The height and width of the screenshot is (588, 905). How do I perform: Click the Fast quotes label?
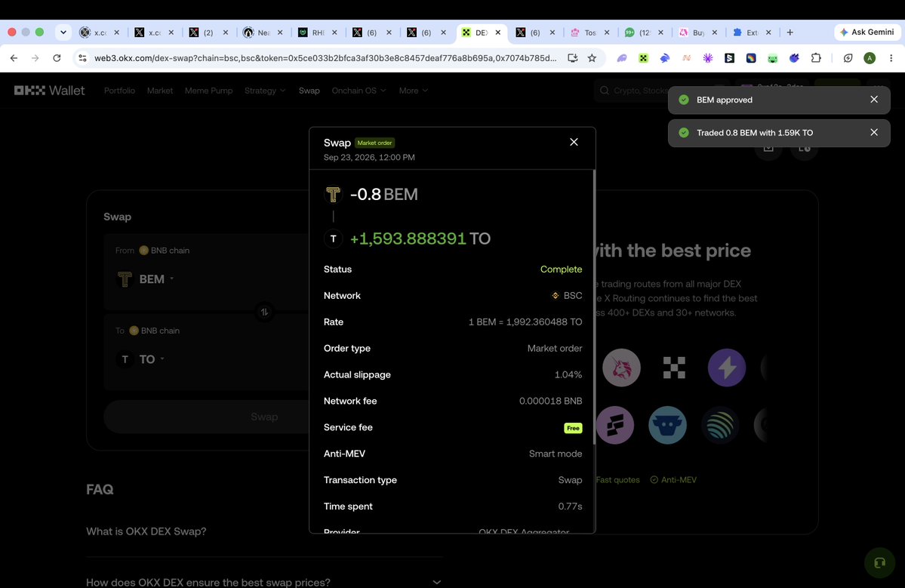click(617, 479)
